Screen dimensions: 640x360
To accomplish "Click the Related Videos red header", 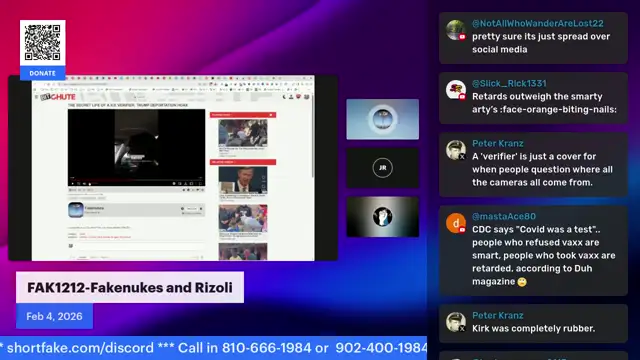I will (x=243, y=162).
